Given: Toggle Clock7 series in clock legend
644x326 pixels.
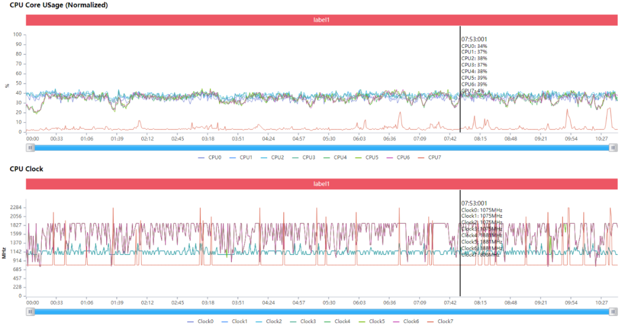Looking at the screenshot, I should coord(440,321).
